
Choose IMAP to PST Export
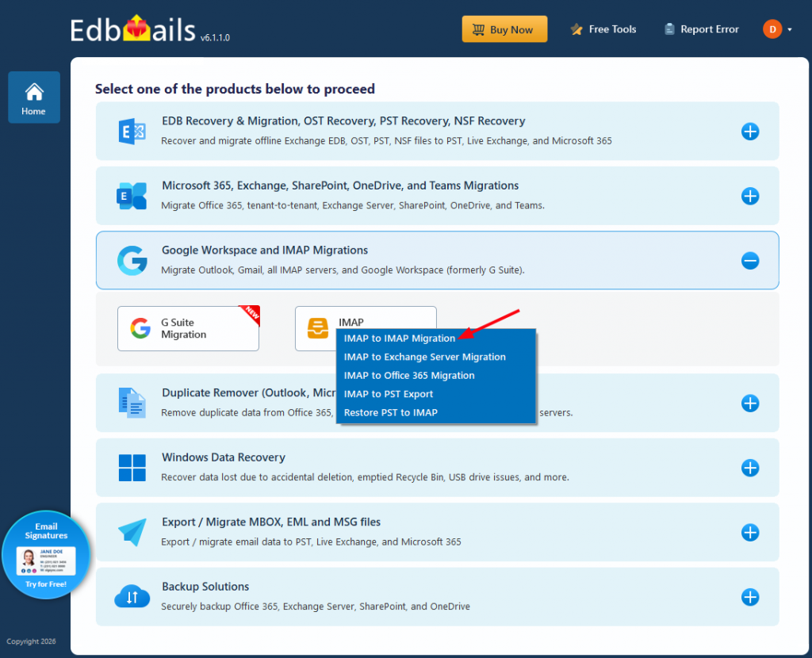point(389,394)
